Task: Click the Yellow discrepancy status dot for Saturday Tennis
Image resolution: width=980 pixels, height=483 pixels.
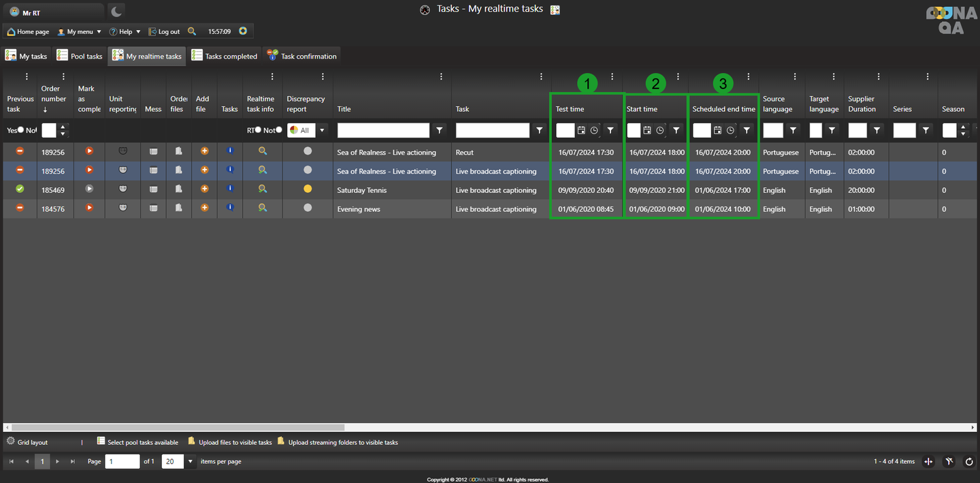Action: 308,189
